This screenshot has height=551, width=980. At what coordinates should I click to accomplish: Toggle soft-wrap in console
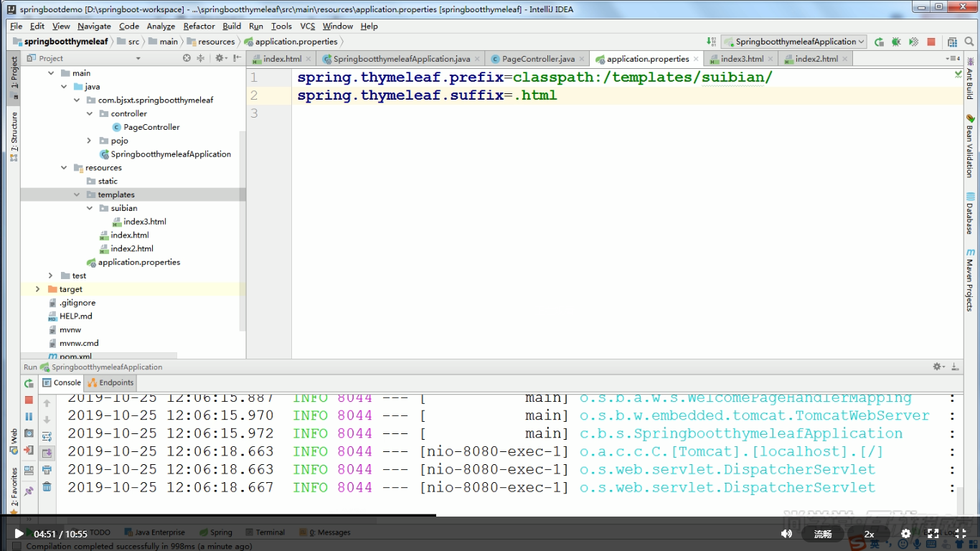47,436
